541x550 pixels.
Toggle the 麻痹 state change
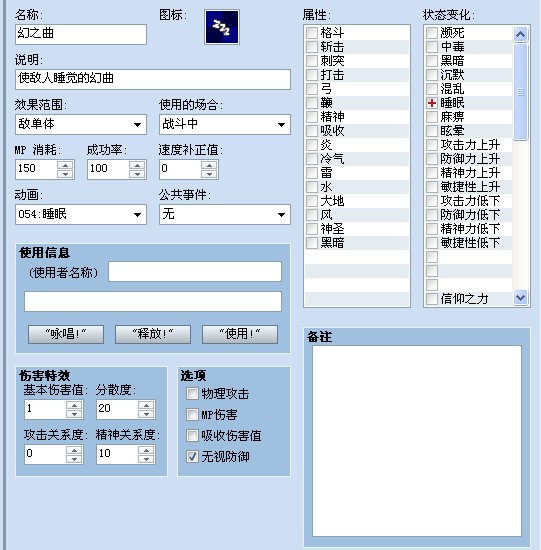click(x=432, y=117)
